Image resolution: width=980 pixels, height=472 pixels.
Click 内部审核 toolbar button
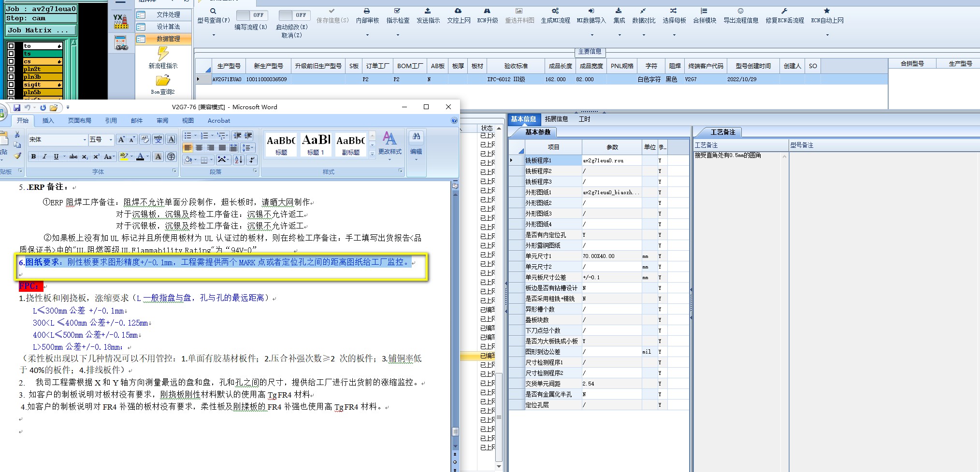tap(367, 15)
